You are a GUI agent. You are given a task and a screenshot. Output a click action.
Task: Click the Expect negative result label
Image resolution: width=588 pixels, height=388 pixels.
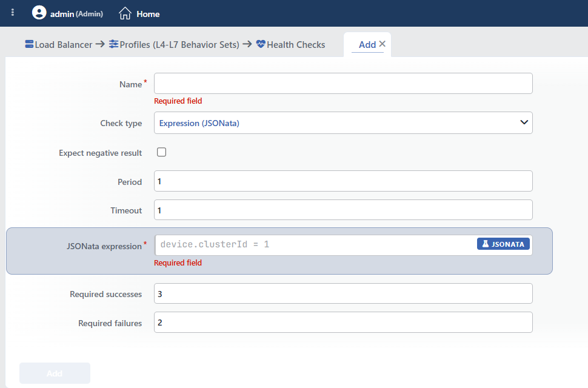point(100,153)
